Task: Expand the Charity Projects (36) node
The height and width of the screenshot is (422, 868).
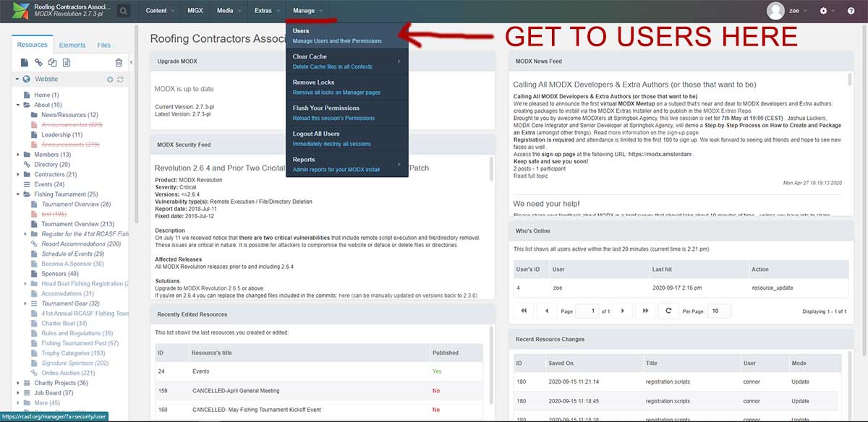Action: [17, 383]
